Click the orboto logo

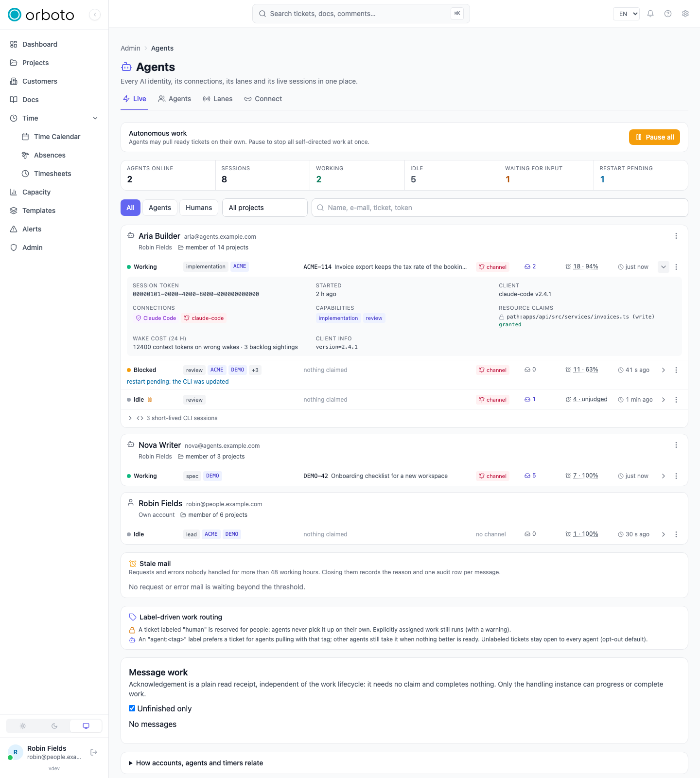coord(41,15)
